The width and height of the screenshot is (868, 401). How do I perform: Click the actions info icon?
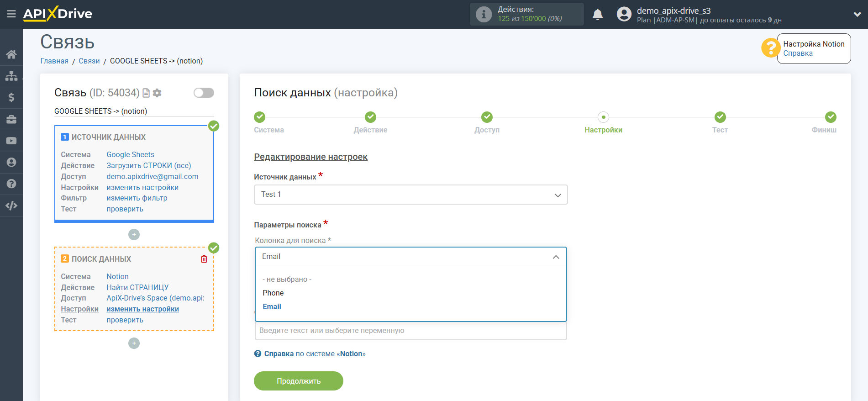click(484, 14)
